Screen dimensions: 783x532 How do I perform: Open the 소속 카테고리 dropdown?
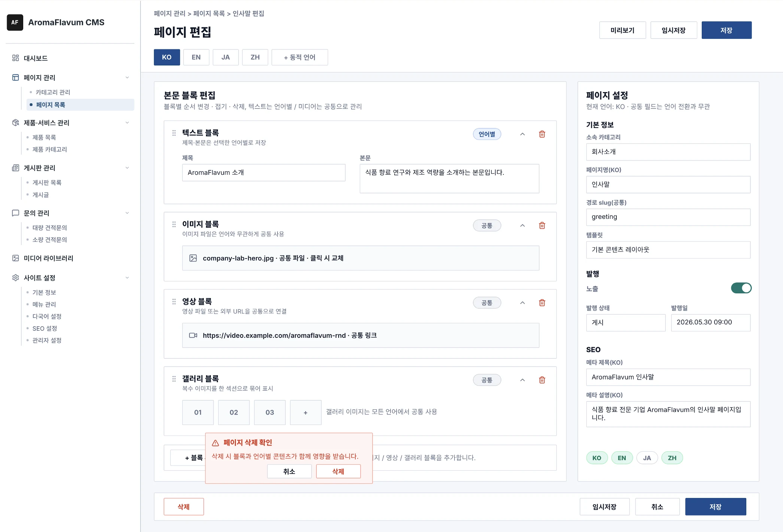(x=668, y=152)
